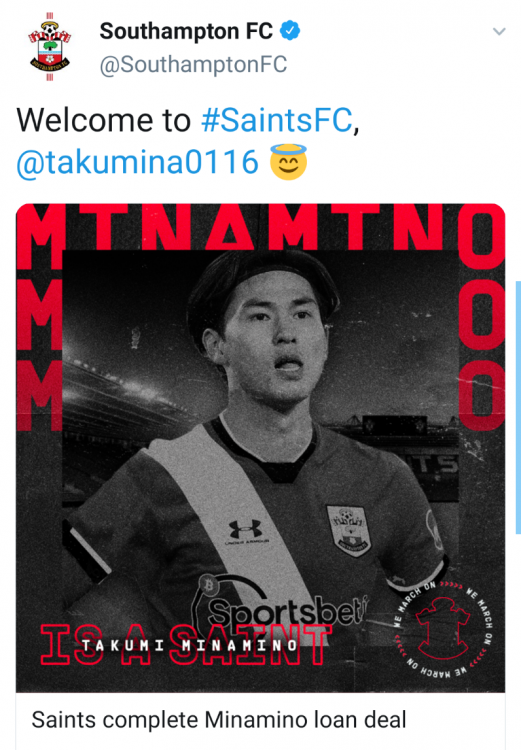Click the red 'IS A SAINT' outline text

tap(186, 644)
